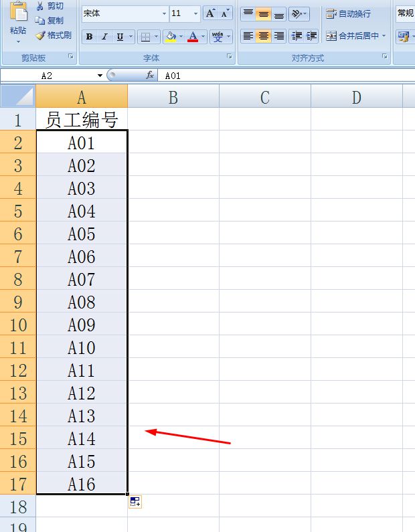This screenshot has width=415, height=532.
Task: Open the Merge and Center dropdown arrow
Action: pos(384,35)
